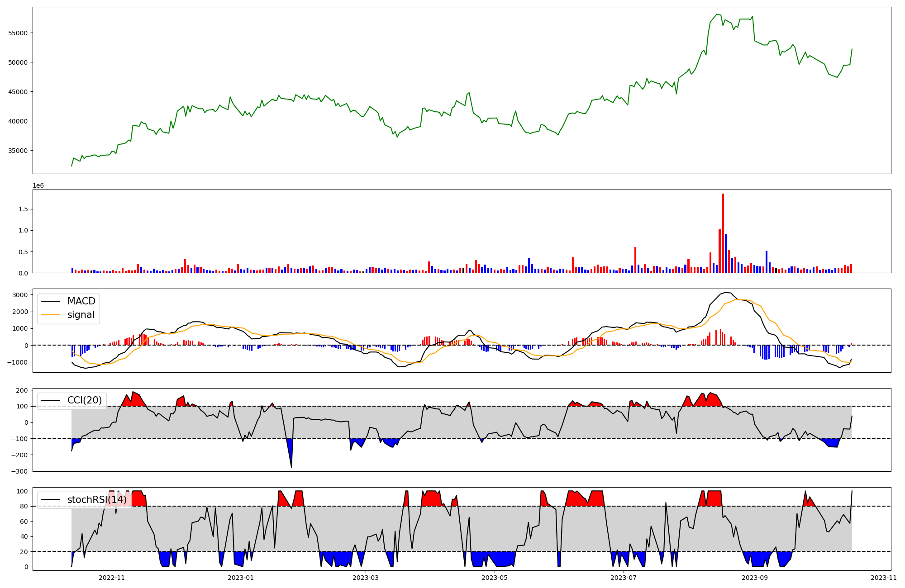Click the 2023-11 date axis label
905x588 pixels.
point(883,578)
